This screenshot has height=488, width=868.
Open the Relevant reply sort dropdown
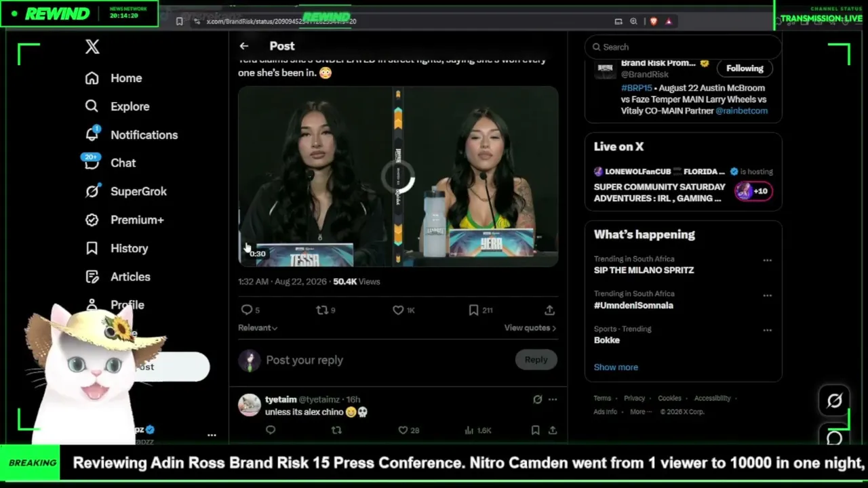point(258,327)
